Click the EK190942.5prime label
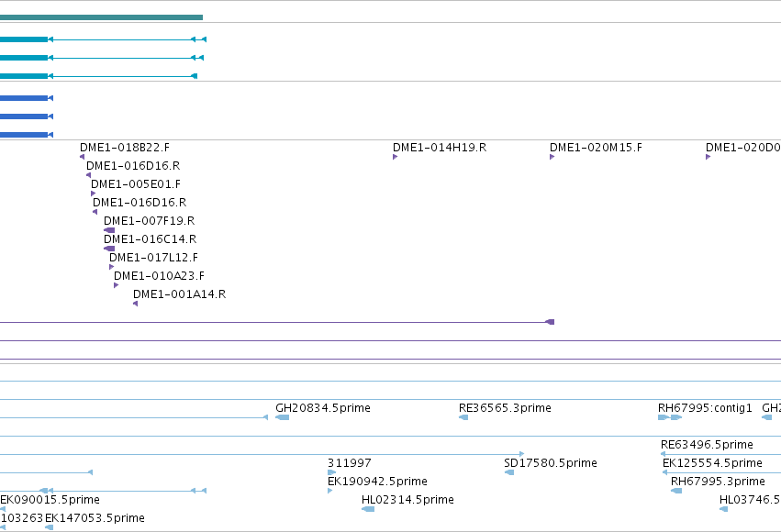Screen dimensions: 781x532 click(377, 482)
